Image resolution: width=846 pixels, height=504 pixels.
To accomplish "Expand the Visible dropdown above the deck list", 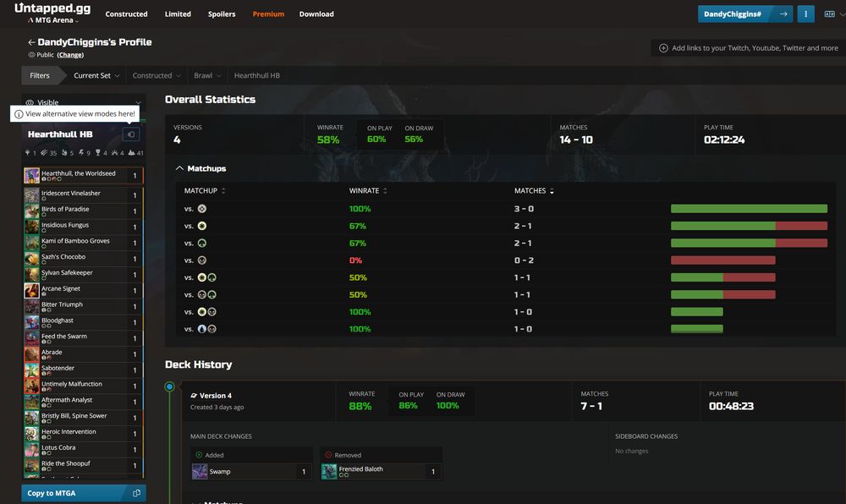I will 84,101.
